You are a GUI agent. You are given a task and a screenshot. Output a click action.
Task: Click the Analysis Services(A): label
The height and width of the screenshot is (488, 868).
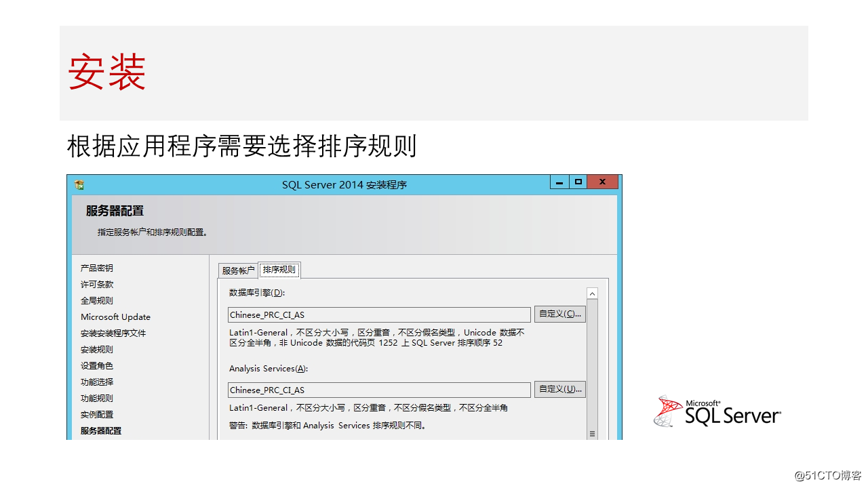269,369
